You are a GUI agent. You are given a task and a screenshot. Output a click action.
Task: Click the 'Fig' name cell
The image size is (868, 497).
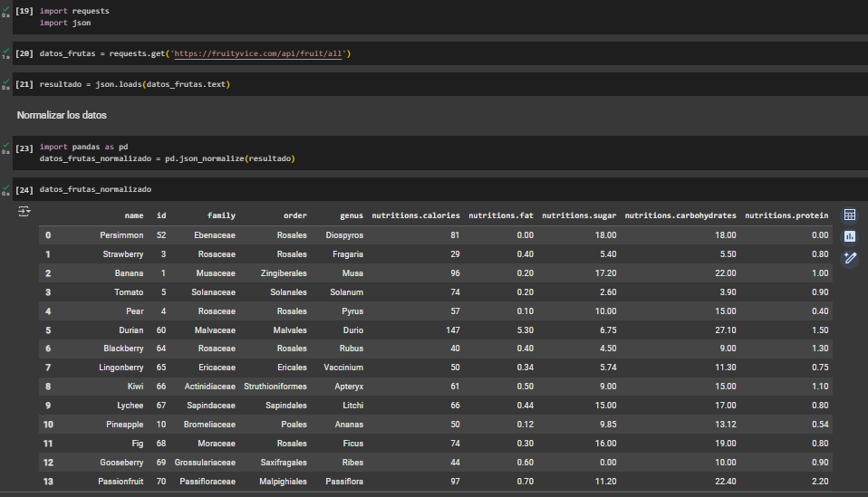pos(138,444)
